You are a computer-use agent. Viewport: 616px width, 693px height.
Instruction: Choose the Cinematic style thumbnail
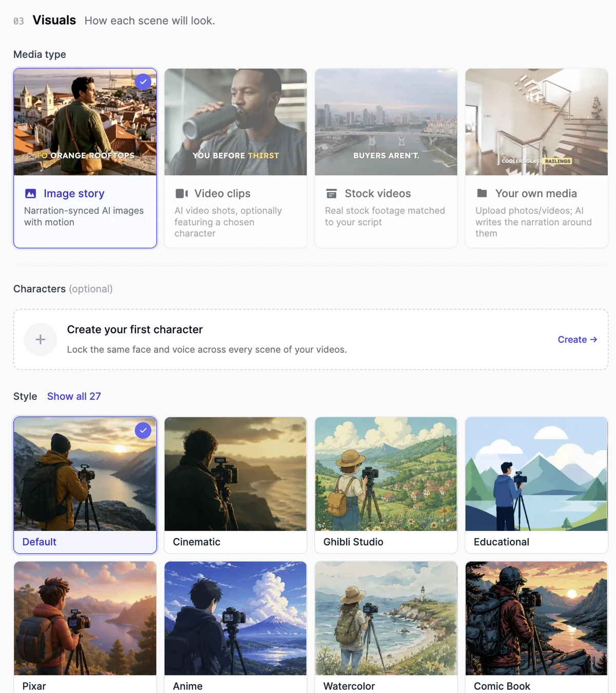coord(236,474)
